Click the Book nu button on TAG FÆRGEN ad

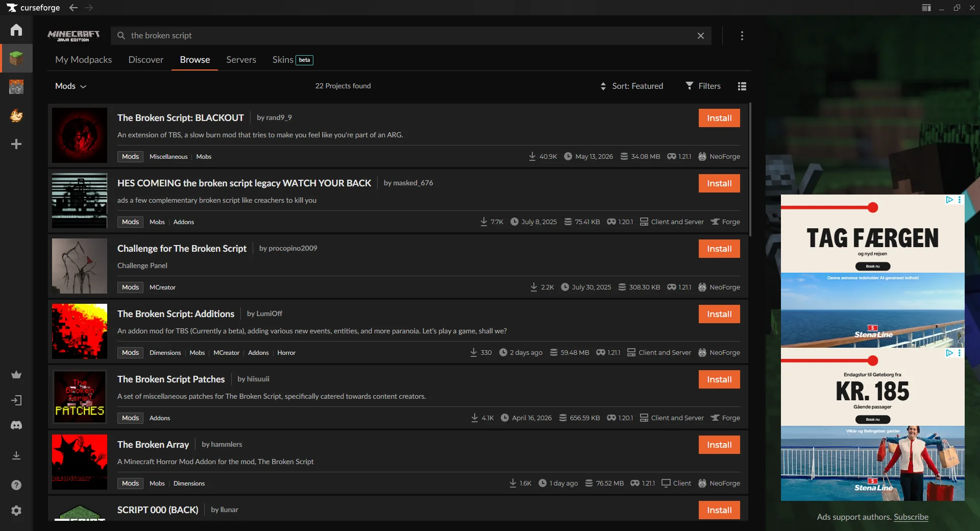coord(873,266)
